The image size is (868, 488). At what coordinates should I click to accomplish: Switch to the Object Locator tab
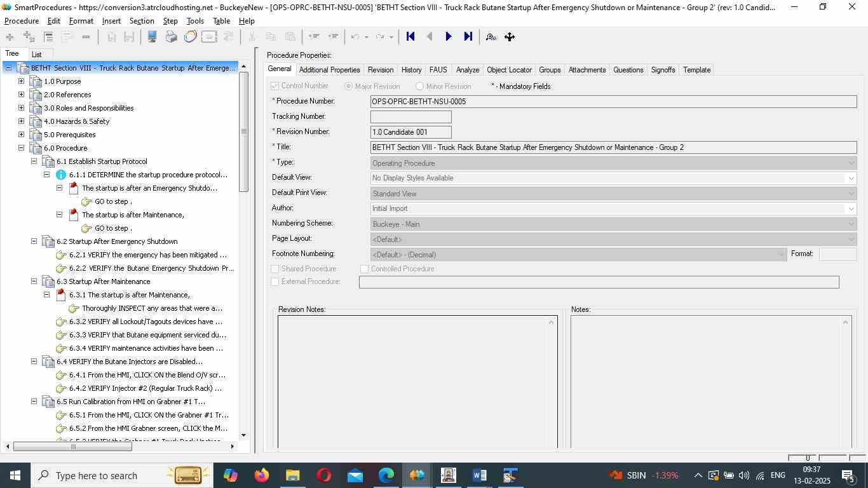[509, 70]
